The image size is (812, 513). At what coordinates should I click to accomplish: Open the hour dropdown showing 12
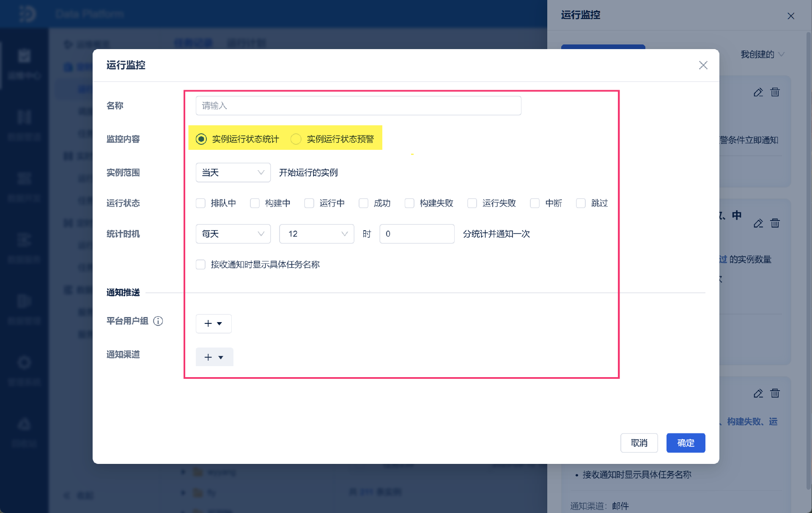(x=316, y=234)
